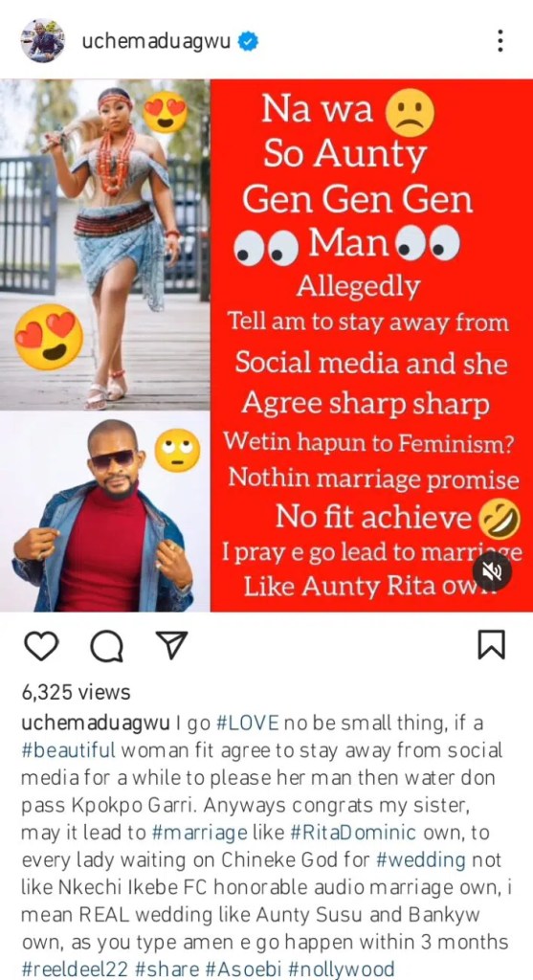Tap the blue verified badge
The image size is (533, 980).
250,42
